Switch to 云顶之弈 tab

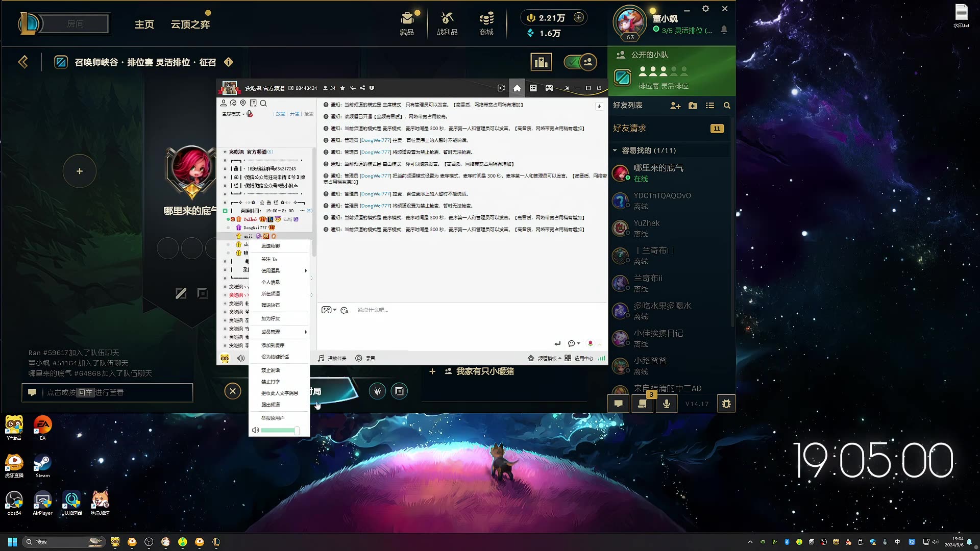pyautogui.click(x=190, y=24)
